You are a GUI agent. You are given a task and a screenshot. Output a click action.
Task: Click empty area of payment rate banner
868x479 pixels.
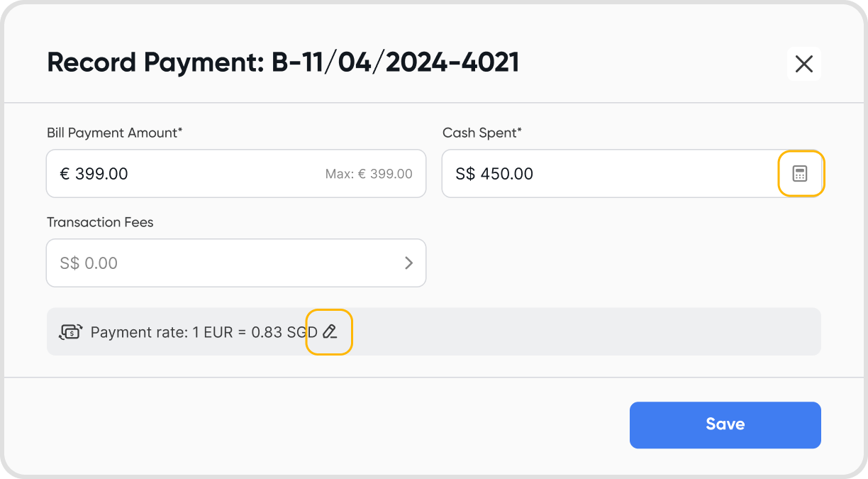coord(582,331)
